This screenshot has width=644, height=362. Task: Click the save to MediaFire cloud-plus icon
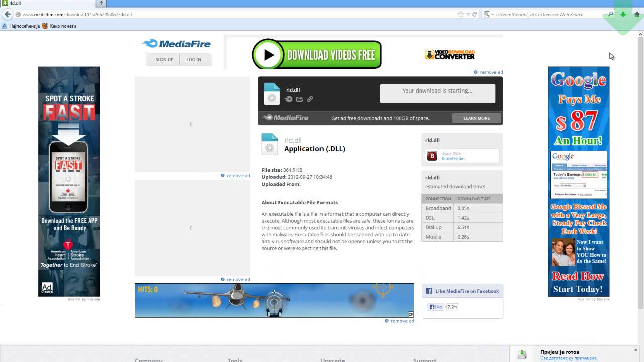point(289,99)
